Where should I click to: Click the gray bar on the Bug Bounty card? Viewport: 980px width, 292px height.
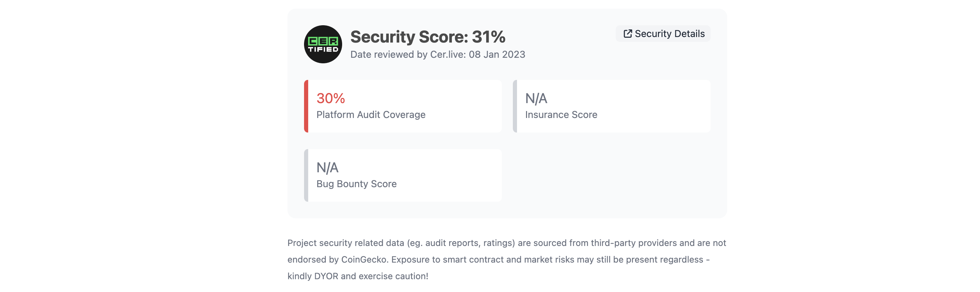[x=306, y=175]
